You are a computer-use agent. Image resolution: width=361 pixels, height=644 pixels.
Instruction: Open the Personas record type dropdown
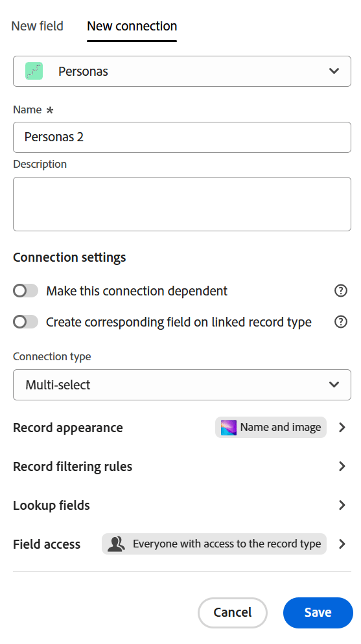(x=182, y=71)
